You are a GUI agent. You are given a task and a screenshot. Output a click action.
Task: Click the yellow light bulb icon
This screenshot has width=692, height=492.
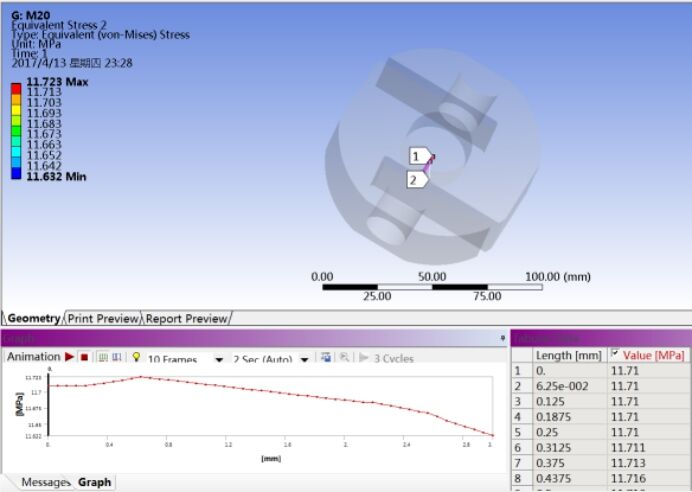coord(136,357)
